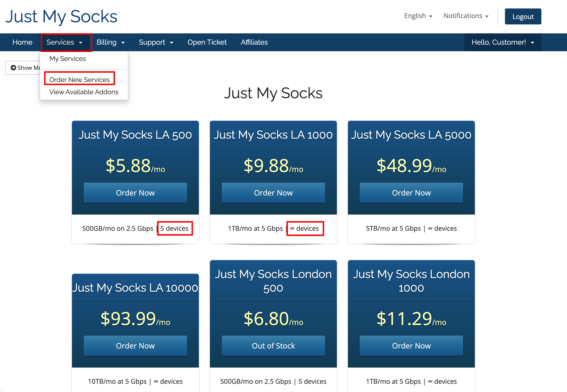
Task: Open the English language dropdown
Action: click(418, 16)
